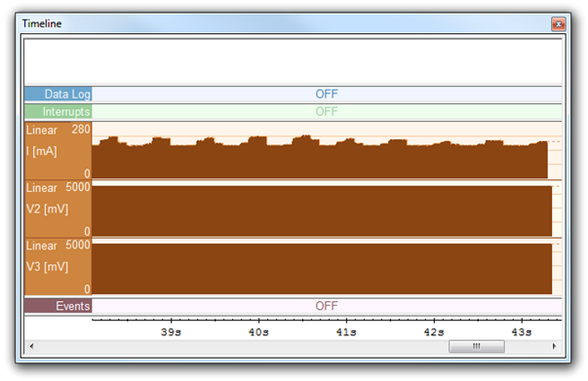Toggle the Interrupts OFF row
The width and height of the screenshot is (588, 381).
point(327,111)
